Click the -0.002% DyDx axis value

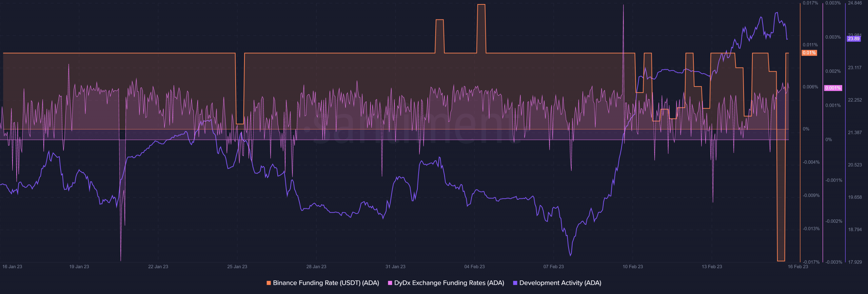click(833, 221)
